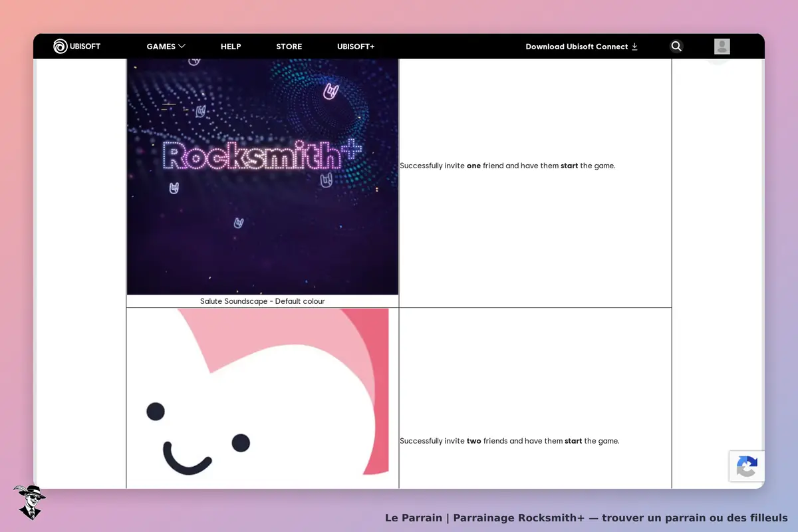Expand the GAMES dropdown menu

pyautogui.click(x=166, y=47)
